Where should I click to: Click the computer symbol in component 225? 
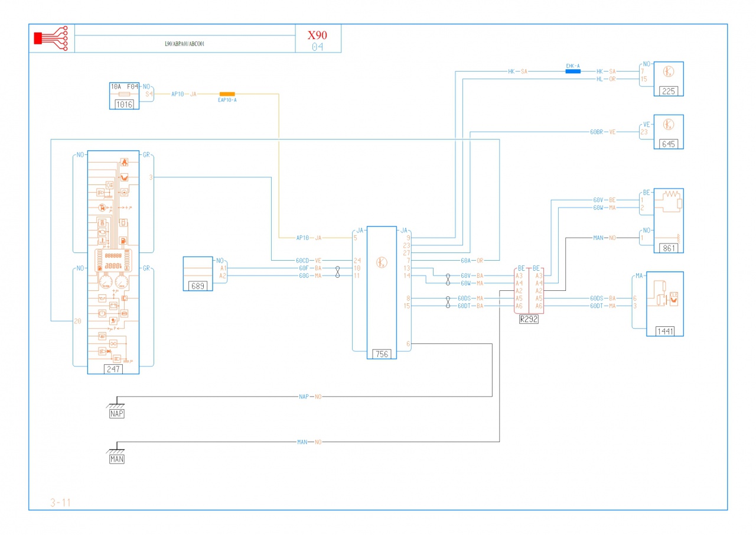coord(669,72)
